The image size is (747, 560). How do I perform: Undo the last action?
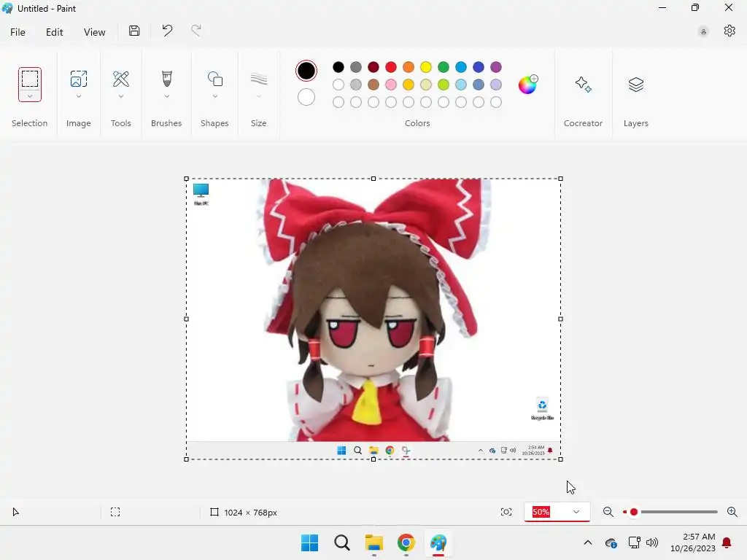point(167,31)
